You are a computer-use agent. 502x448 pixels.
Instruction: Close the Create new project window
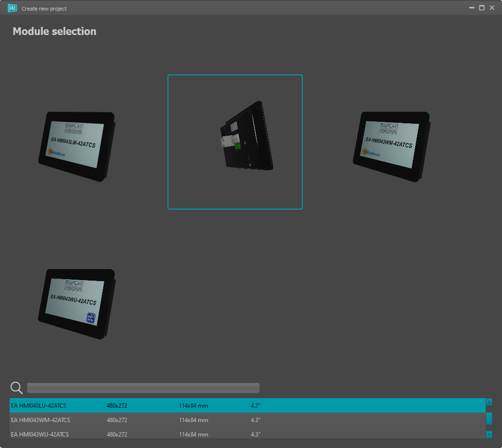pyautogui.click(x=492, y=8)
